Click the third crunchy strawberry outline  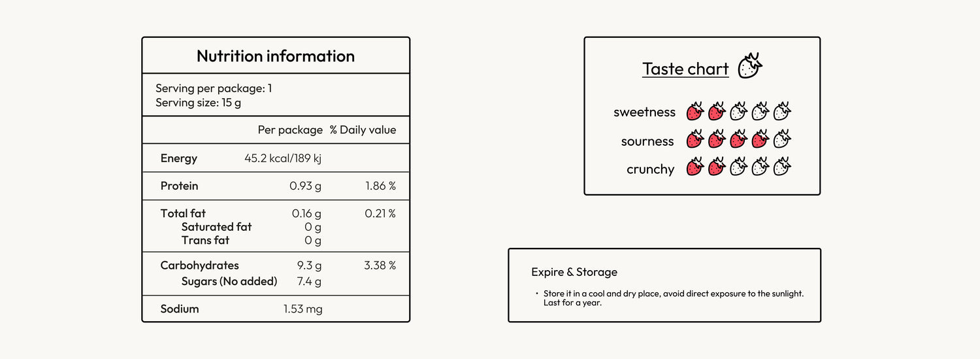[x=738, y=167]
